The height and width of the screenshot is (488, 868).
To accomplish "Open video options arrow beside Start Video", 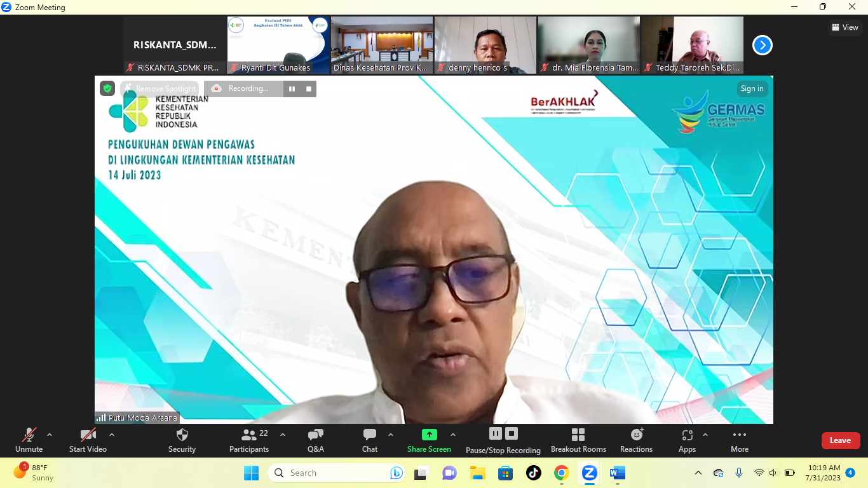I will [x=112, y=435].
